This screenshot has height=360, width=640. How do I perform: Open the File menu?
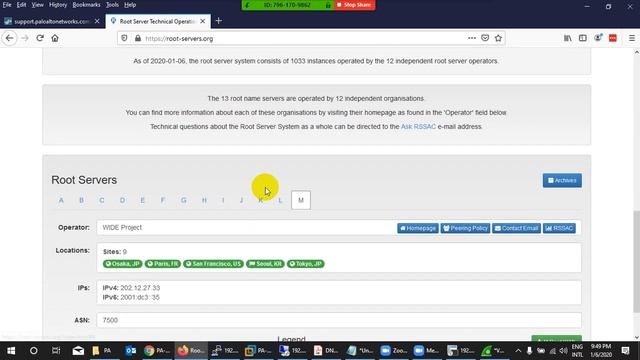(x=7, y=5)
